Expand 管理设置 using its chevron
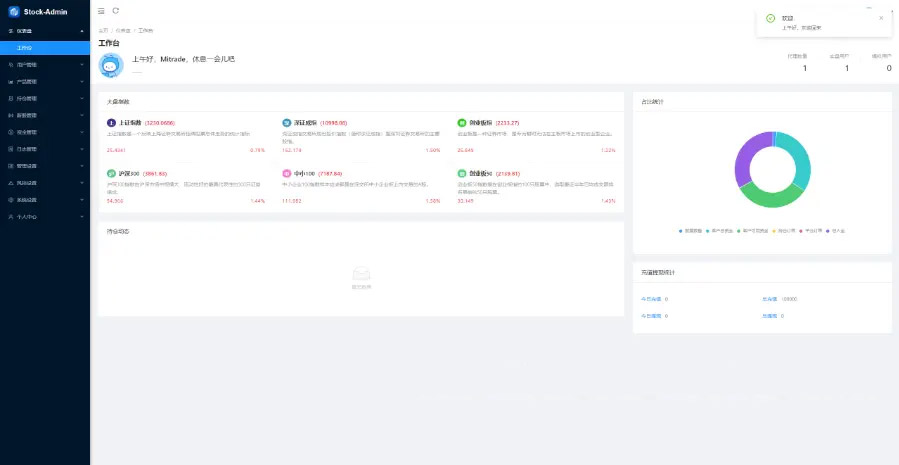The height and width of the screenshot is (465, 899). [82, 166]
